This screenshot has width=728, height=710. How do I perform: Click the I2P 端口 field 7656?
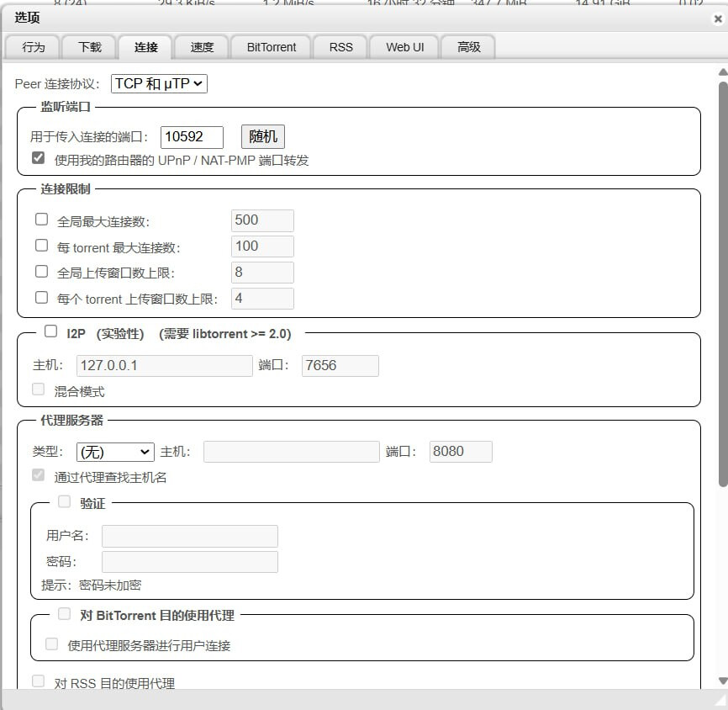[x=340, y=366]
